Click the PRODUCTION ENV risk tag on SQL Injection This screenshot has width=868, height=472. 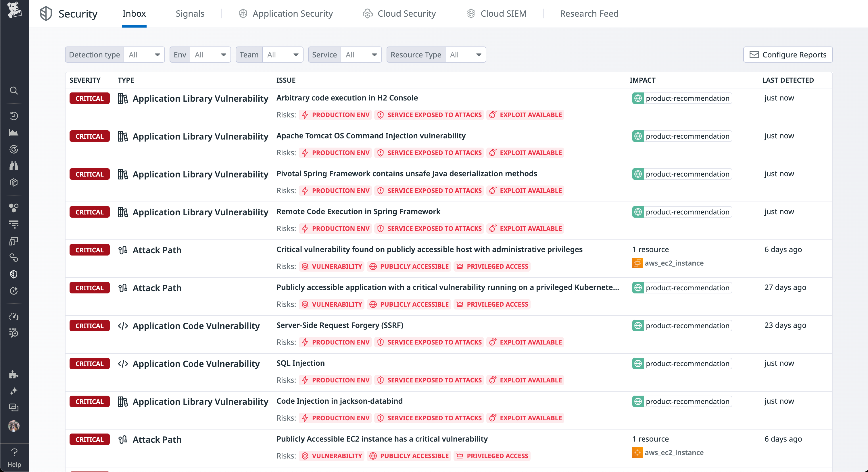coord(335,380)
